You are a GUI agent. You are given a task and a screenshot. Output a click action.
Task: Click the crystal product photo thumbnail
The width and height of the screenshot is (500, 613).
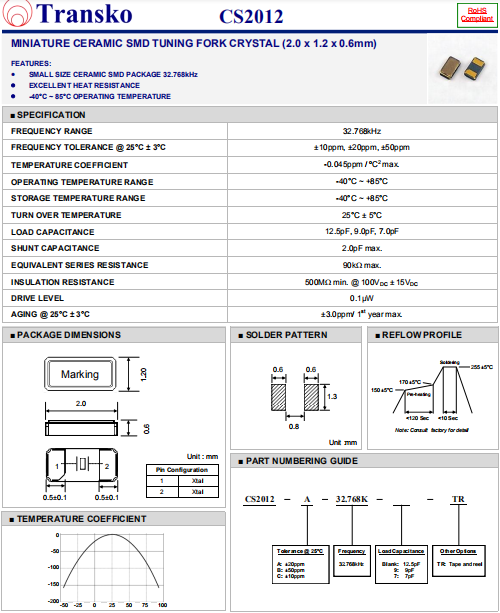pyautogui.click(x=462, y=69)
